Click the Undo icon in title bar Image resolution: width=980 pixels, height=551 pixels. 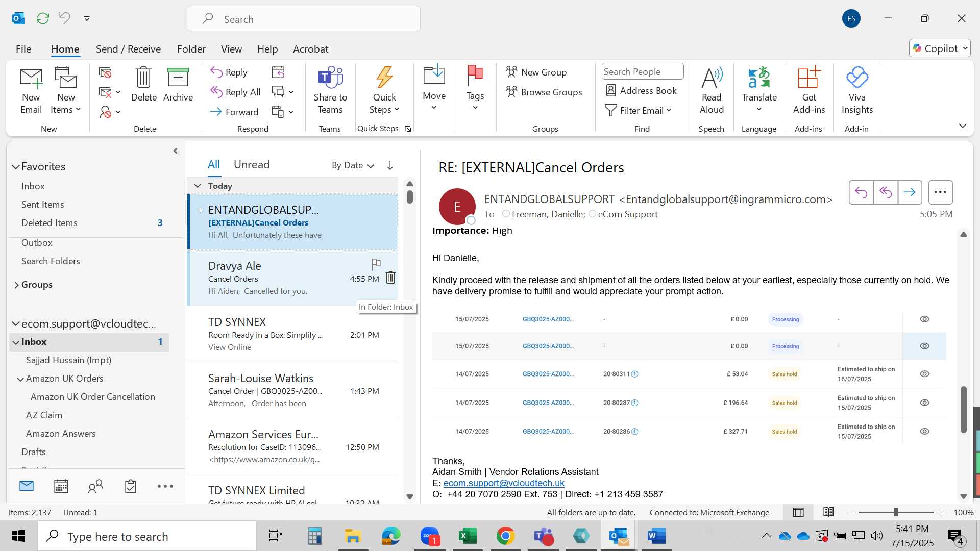click(x=65, y=18)
